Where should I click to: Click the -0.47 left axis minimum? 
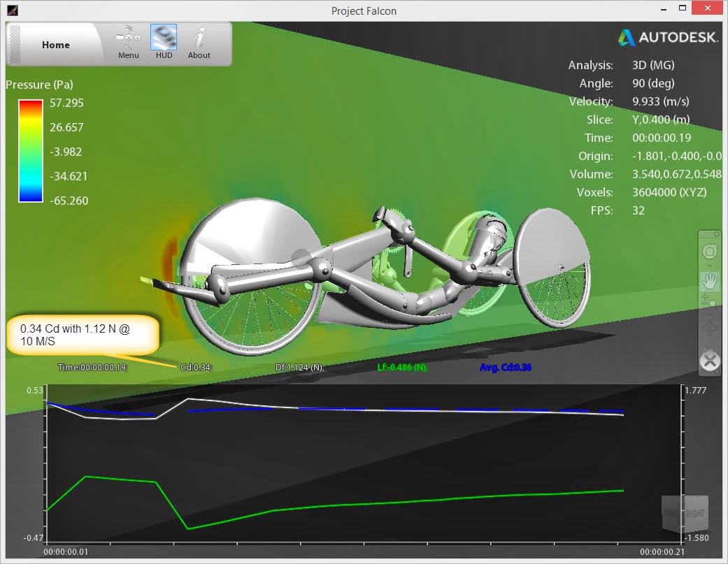point(33,537)
